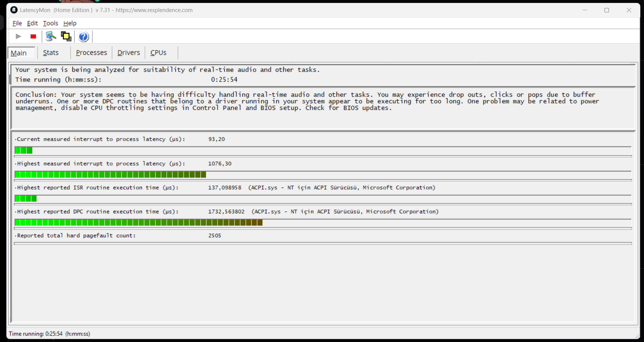Click 'Highest measured interrupt to process latency' label
The height and width of the screenshot is (342, 644).
coord(101,164)
